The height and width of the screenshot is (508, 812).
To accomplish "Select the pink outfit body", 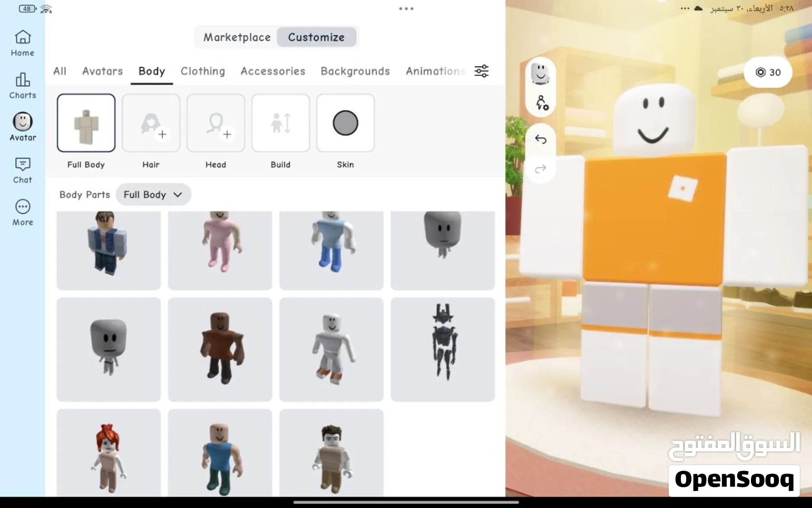I will pos(220,250).
